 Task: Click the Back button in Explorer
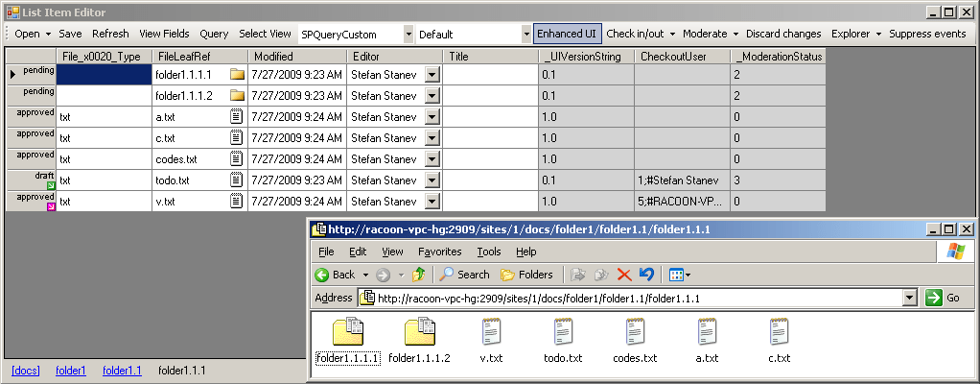(x=336, y=275)
